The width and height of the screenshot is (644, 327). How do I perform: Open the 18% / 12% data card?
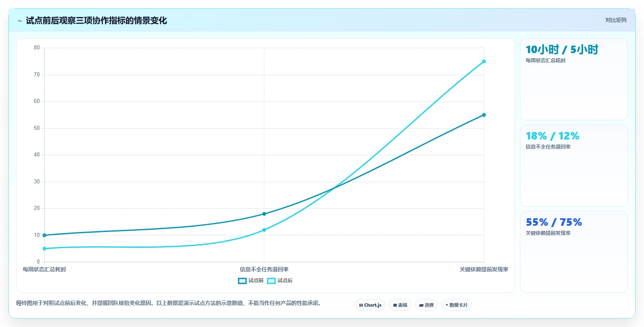[574, 166]
